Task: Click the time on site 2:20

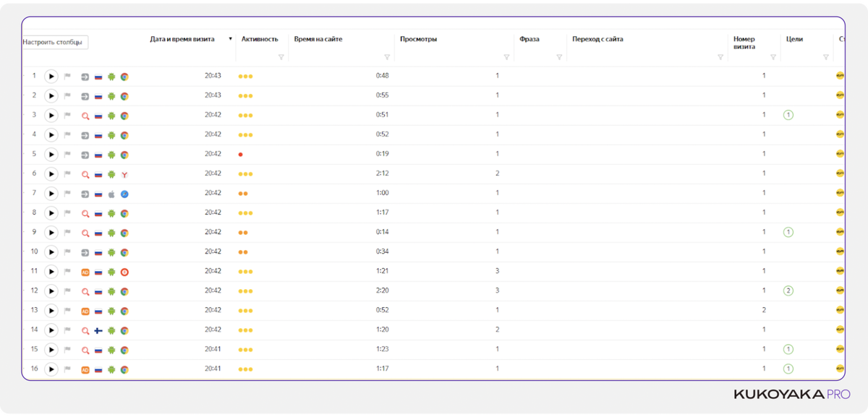Action: (x=382, y=291)
